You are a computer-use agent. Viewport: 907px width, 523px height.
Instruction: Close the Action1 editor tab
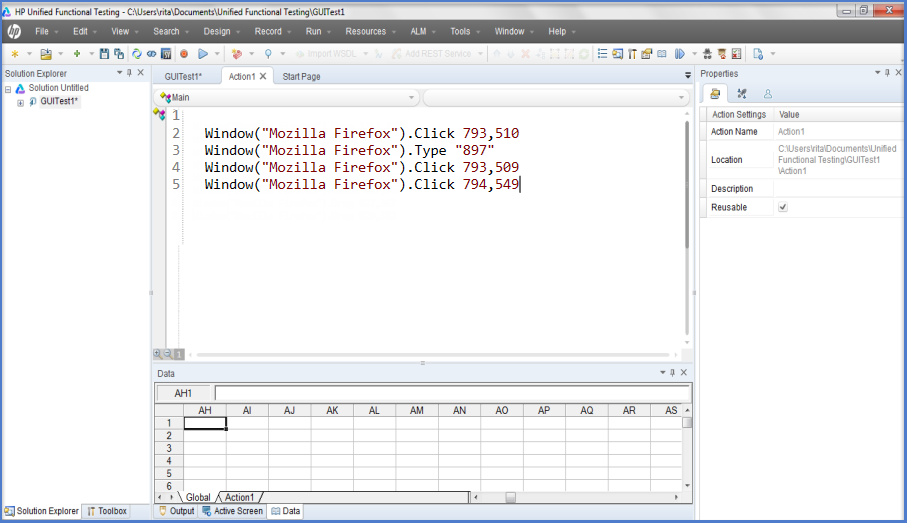point(263,76)
